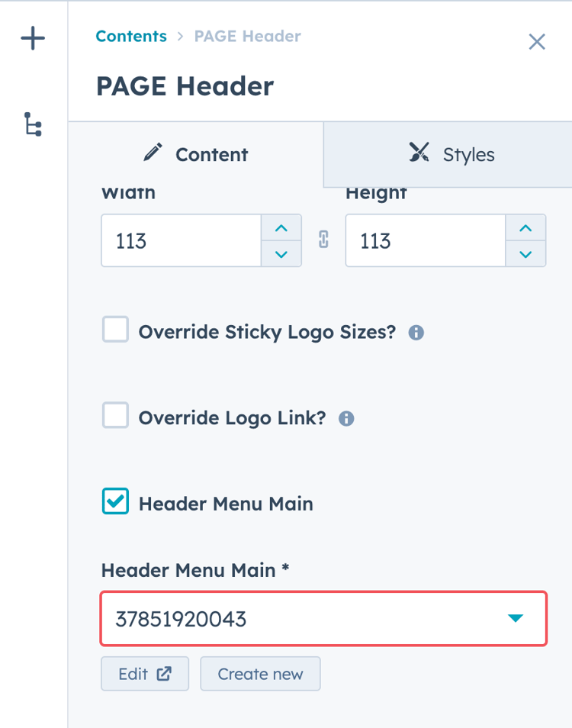Decrease height using the down arrow

pyautogui.click(x=525, y=253)
